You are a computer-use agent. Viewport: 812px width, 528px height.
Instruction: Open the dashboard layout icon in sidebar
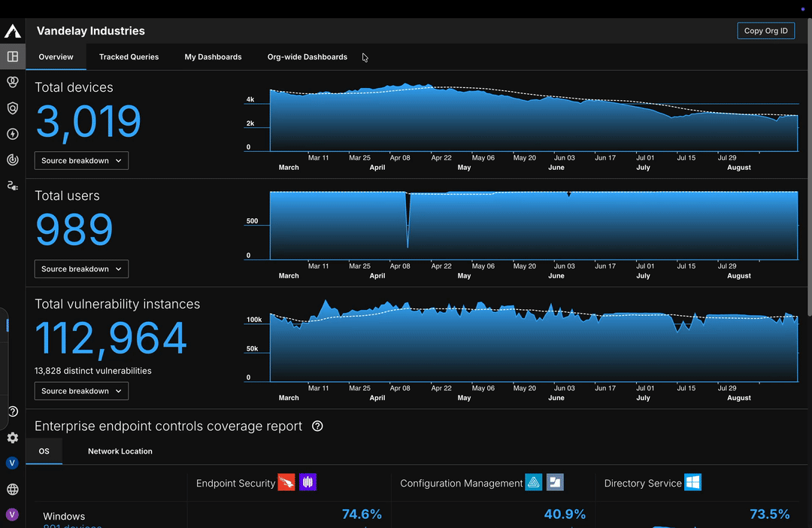13,56
